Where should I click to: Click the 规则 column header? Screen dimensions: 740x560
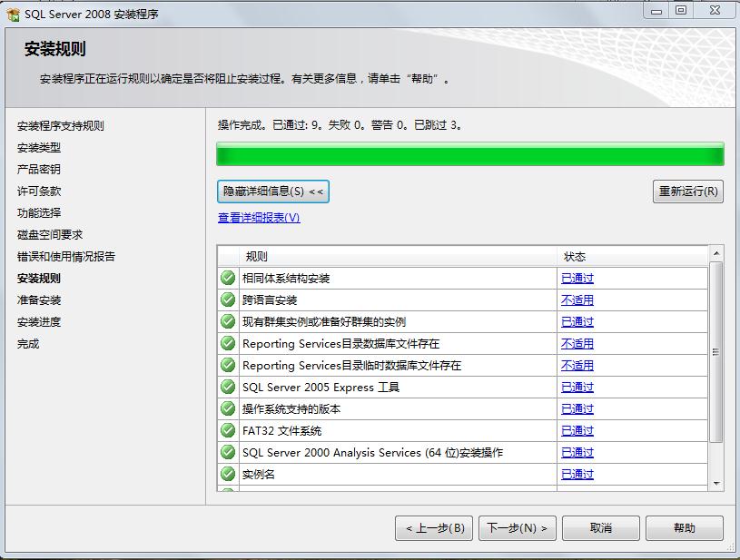pyautogui.click(x=257, y=256)
